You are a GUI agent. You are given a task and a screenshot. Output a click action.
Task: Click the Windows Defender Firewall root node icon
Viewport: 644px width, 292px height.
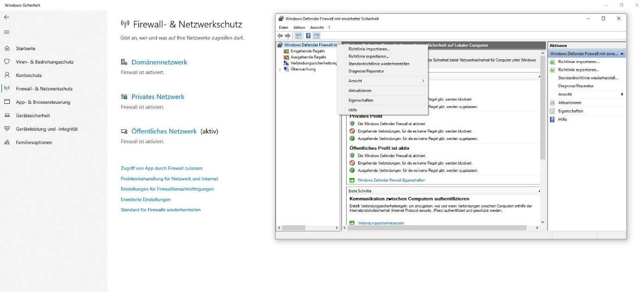pos(280,45)
